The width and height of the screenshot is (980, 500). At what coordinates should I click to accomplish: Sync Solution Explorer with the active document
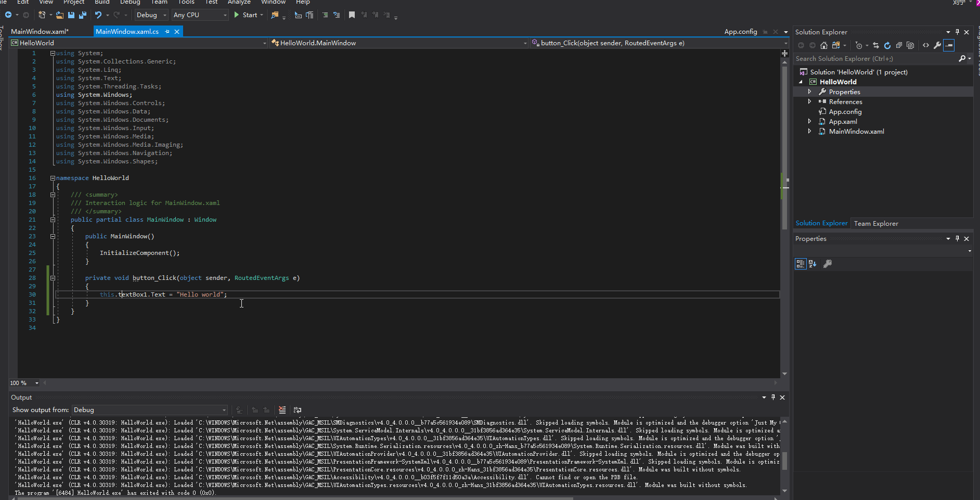pos(876,45)
